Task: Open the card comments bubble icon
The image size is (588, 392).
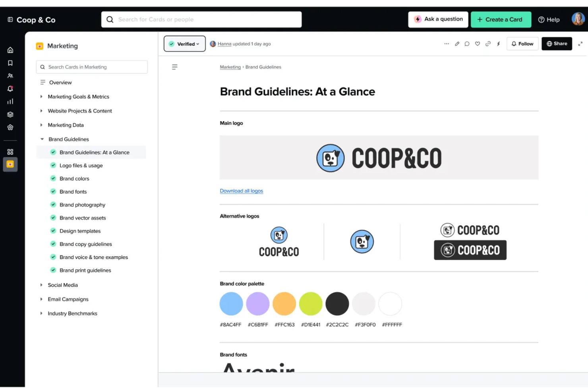Action: pos(467,44)
